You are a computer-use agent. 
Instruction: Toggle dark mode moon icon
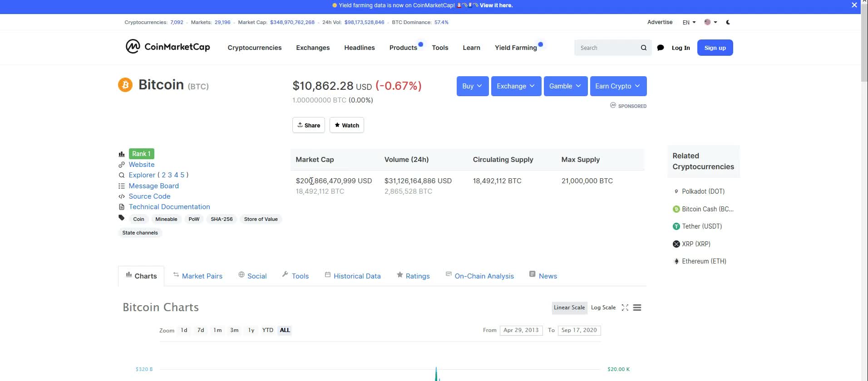tap(728, 22)
